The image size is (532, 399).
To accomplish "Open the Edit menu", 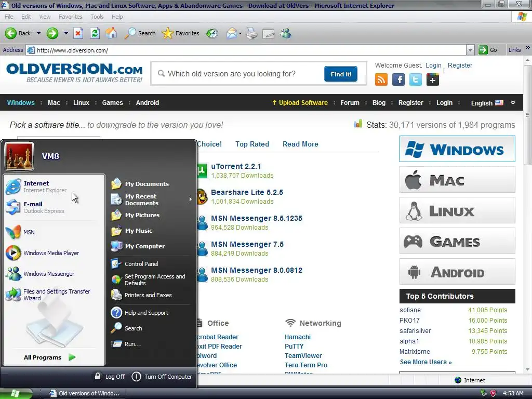I will tap(26, 17).
